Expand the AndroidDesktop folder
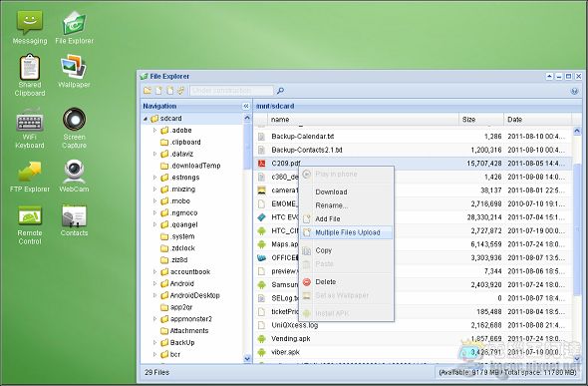The height and width of the screenshot is (386, 588). coord(154,295)
